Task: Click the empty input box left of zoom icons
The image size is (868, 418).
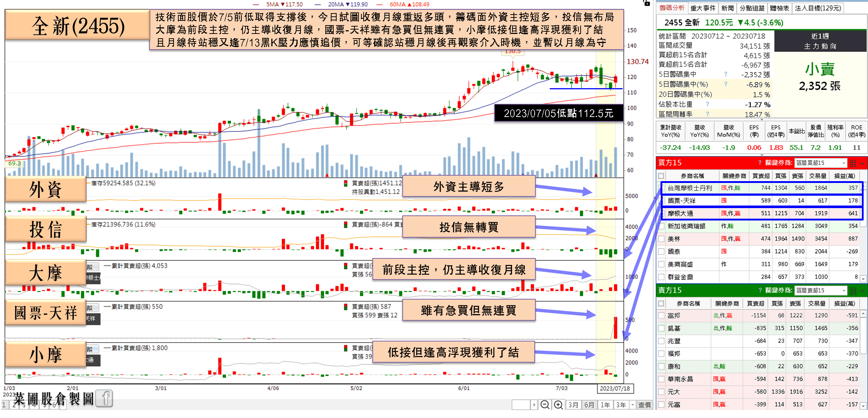Action: (521, 405)
